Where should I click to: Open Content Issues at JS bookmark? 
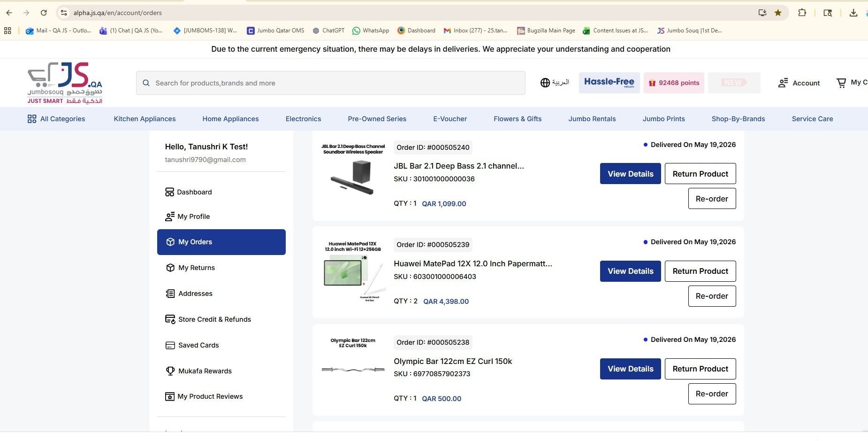click(615, 31)
